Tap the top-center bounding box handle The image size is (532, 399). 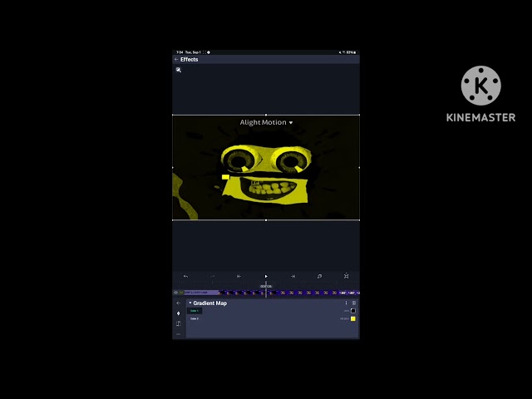[x=266, y=115]
